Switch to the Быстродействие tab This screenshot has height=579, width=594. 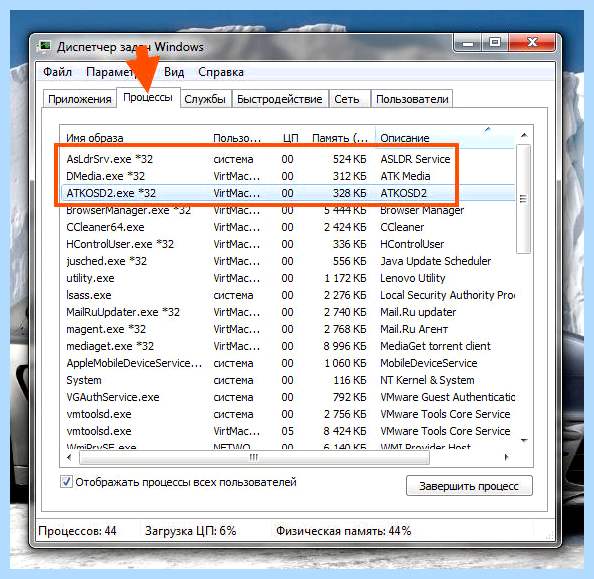[280, 99]
